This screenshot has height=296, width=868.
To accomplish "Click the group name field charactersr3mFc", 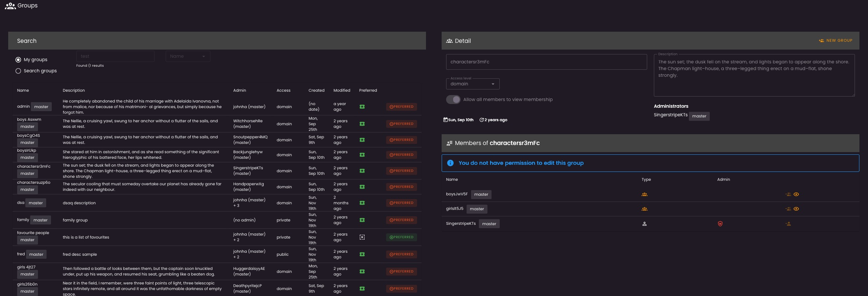I will (x=546, y=62).
